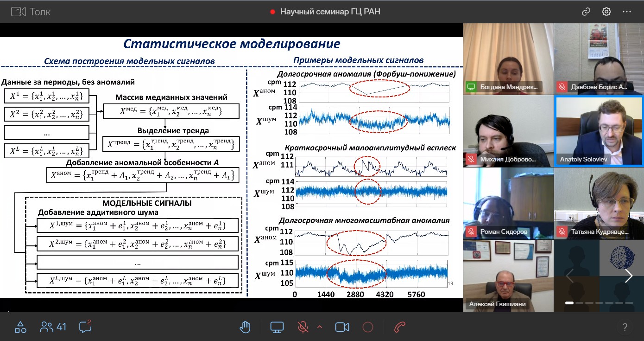Select Богдана Мандрик video tile

point(508,58)
